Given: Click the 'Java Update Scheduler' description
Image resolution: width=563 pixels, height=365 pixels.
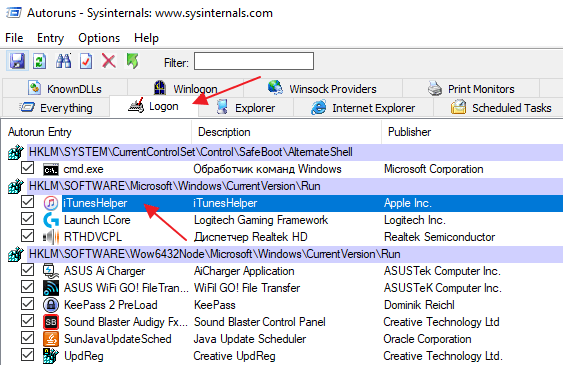Looking at the screenshot, I should 250,339.
